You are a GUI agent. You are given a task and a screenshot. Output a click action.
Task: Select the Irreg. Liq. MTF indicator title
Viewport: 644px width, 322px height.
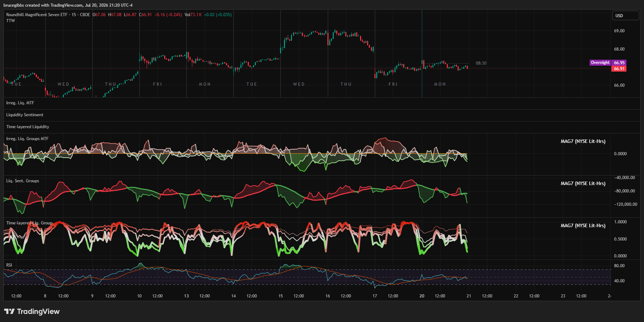click(x=20, y=103)
